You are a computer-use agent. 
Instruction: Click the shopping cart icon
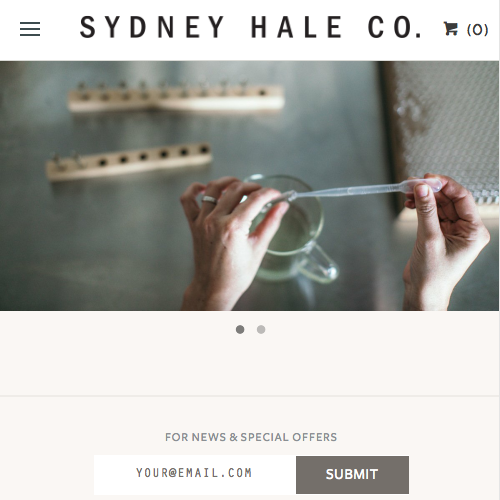[451, 29]
